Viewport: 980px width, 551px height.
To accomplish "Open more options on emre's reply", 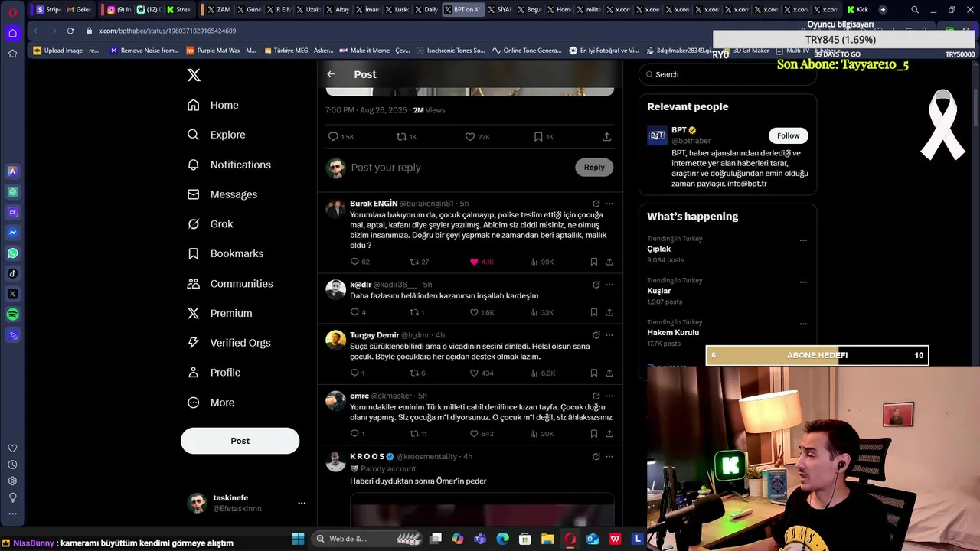I will (609, 396).
